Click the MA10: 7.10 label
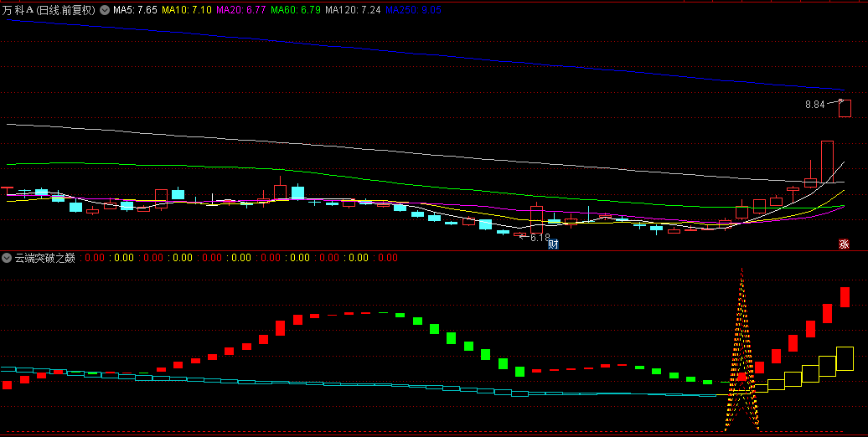868x437 pixels. pyautogui.click(x=187, y=10)
